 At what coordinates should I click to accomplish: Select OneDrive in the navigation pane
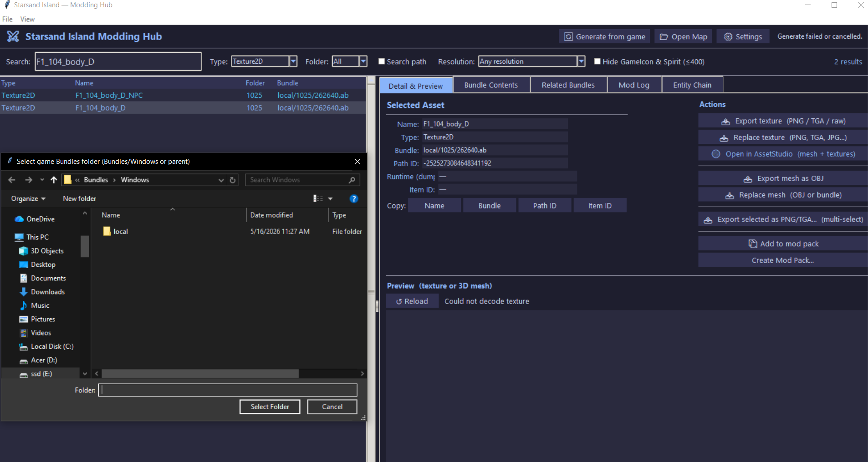tap(40, 219)
